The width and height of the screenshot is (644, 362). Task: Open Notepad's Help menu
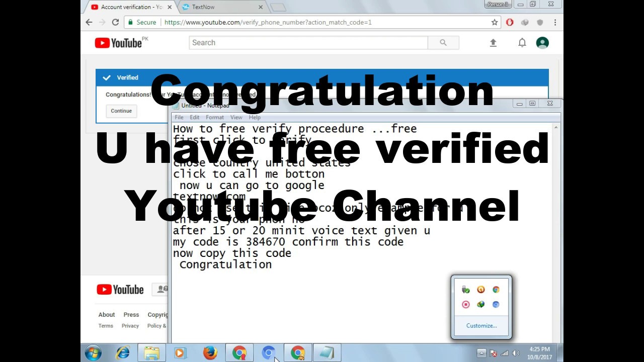coord(255,117)
